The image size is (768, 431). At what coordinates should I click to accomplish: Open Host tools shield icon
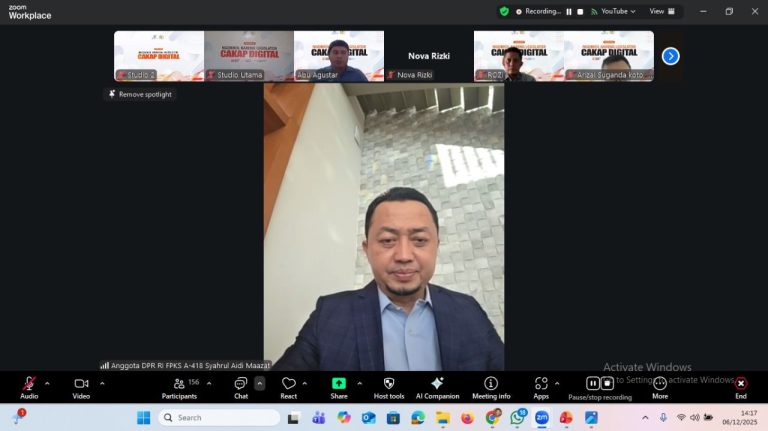[x=389, y=384]
